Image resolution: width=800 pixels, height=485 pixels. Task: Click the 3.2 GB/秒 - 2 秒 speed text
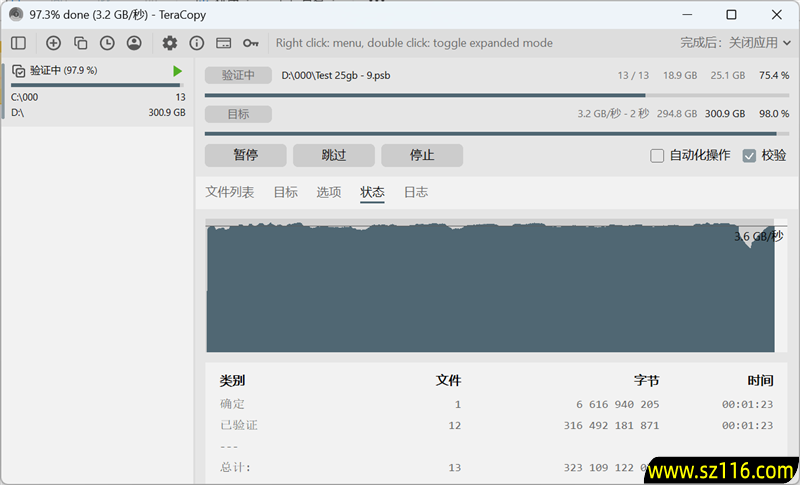(613, 114)
